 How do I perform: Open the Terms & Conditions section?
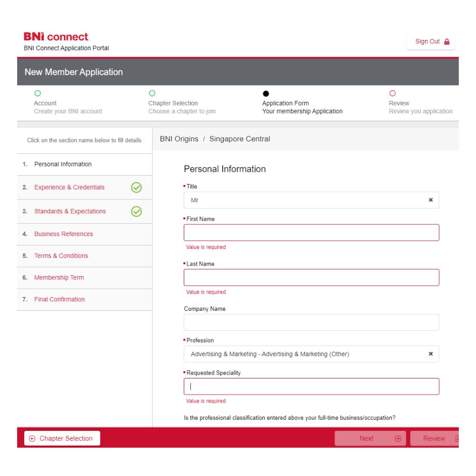61,256
